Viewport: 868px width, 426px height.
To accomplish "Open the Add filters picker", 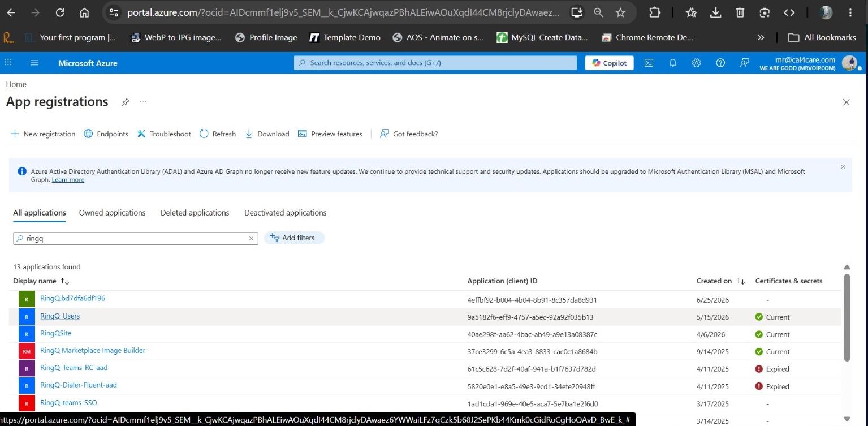I will click(294, 238).
